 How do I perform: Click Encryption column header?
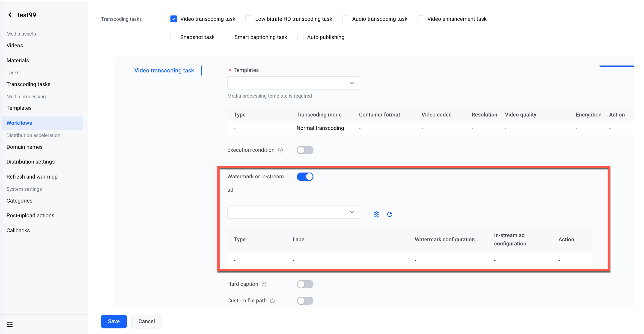[588, 115]
